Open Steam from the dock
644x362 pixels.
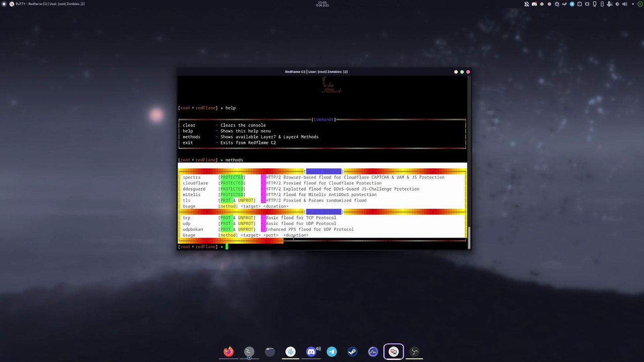click(352, 352)
